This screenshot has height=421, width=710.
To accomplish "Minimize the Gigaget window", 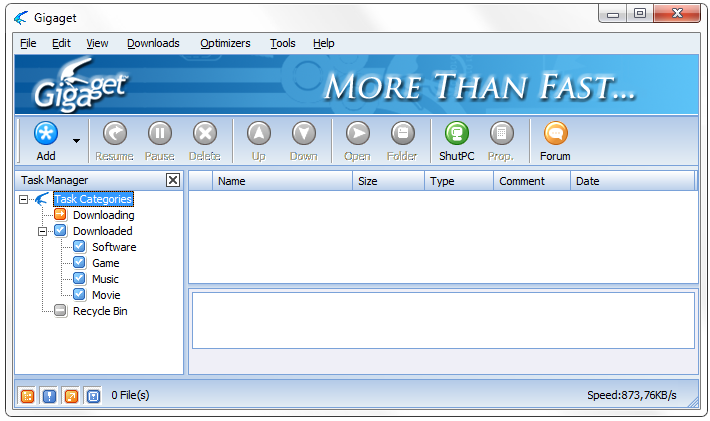I will 613,14.
